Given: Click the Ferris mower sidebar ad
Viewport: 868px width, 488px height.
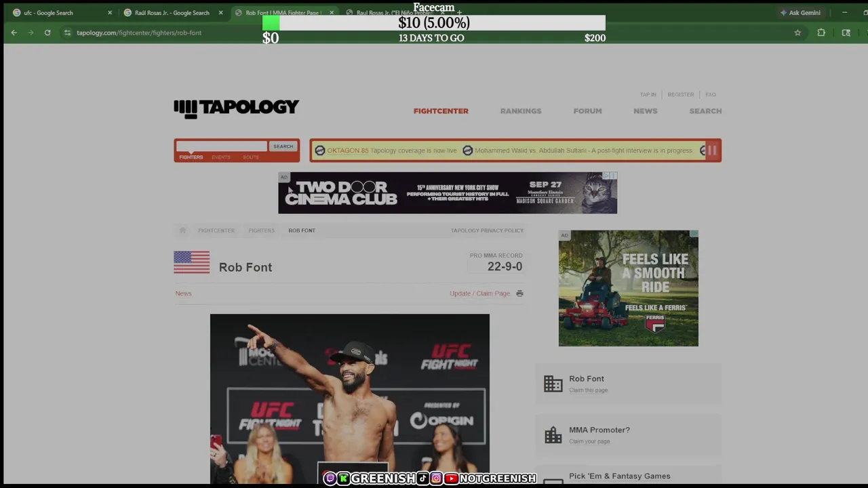Looking at the screenshot, I should tap(628, 288).
